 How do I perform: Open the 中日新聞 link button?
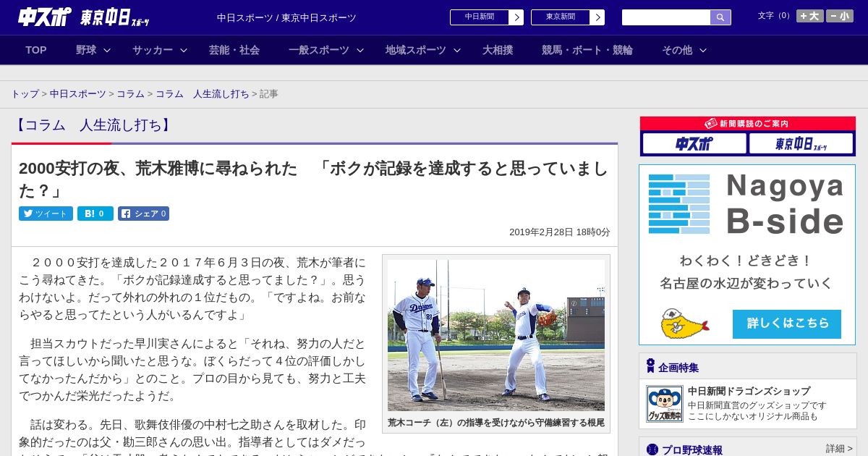click(480, 17)
